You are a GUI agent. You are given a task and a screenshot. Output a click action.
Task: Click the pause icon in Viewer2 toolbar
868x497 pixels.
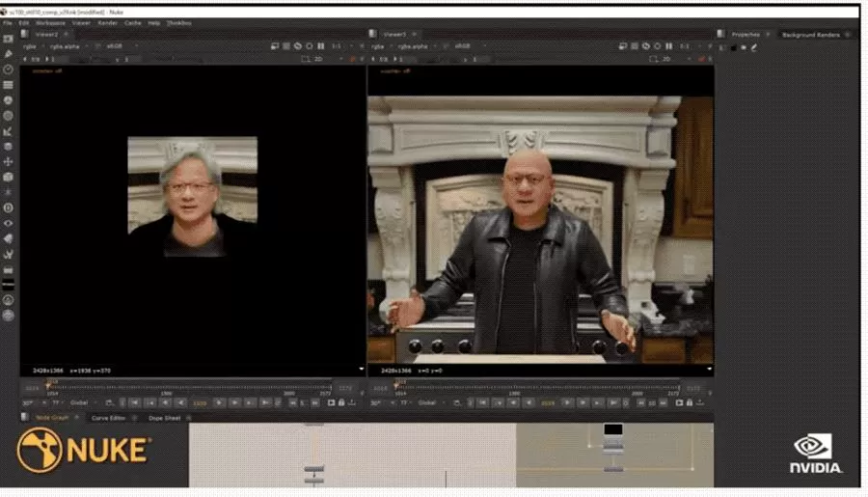coord(321,46)
